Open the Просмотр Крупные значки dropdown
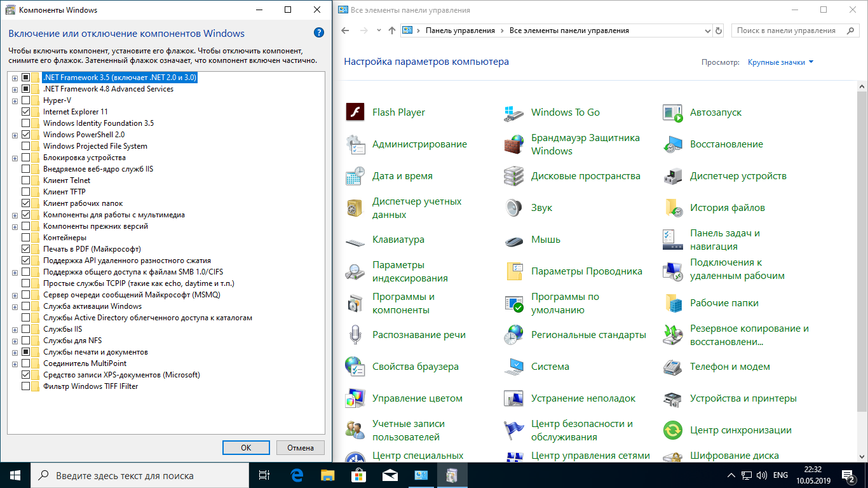This screenshot has height=488, width=868. point(780,62)
